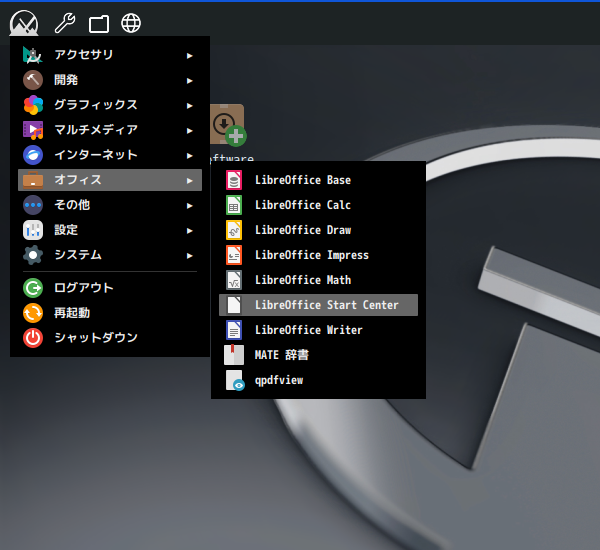Click the LibreOffice Draw icon
Screen dimensions: 600x550
[234, 230]
